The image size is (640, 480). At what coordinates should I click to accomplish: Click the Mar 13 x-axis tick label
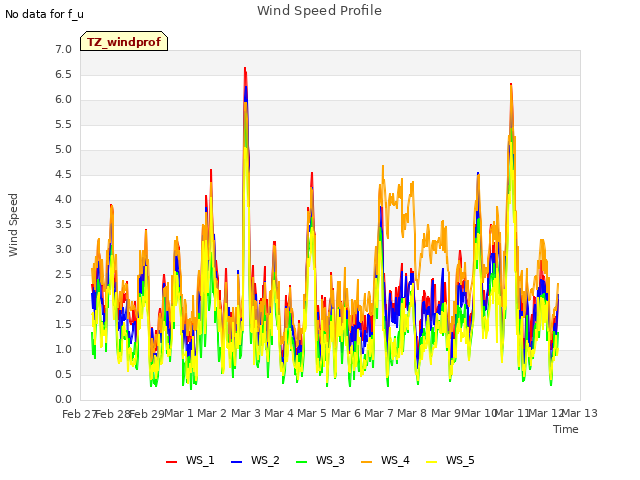click(580, 413)
